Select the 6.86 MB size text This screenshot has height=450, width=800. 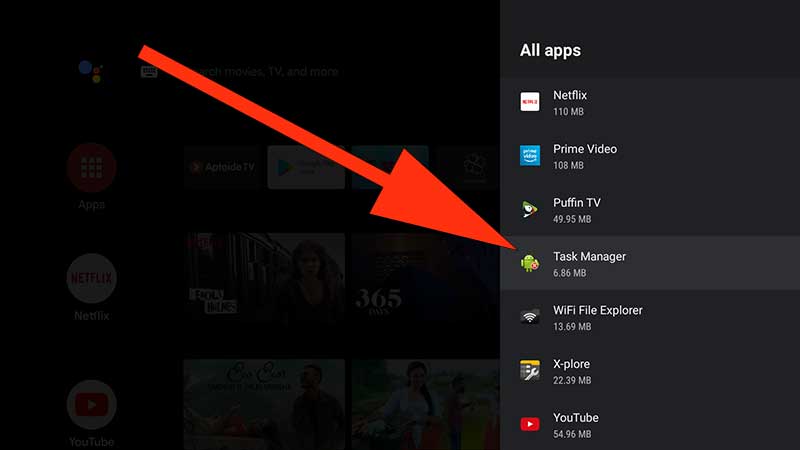[x=569, y=273]
